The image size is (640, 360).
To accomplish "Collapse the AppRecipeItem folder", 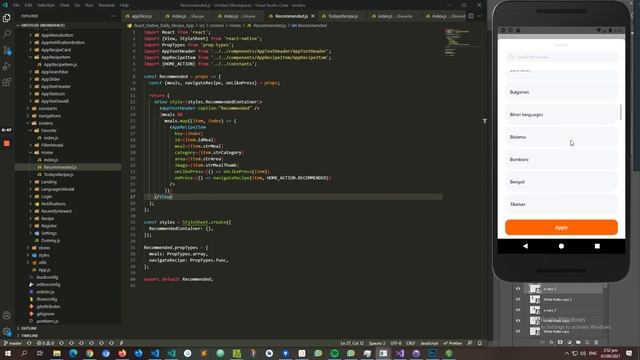I will (30, 57).
